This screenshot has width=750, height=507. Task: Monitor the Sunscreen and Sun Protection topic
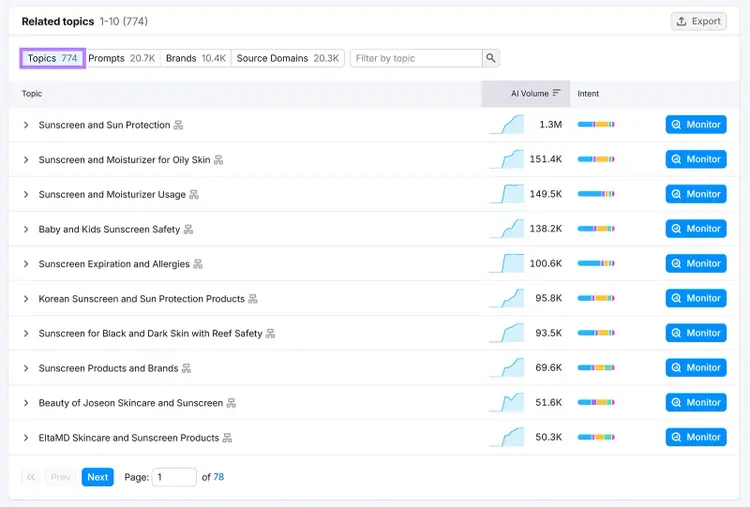click(x=696, y=124)
